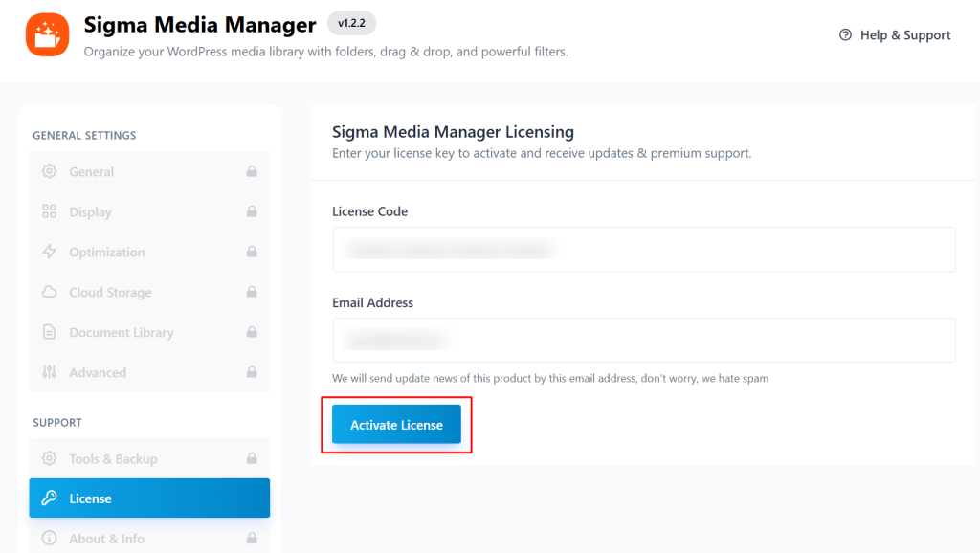Viewport: 980px width, 553px height.
Task: Click the License key icon
Action: click(49, 498)
